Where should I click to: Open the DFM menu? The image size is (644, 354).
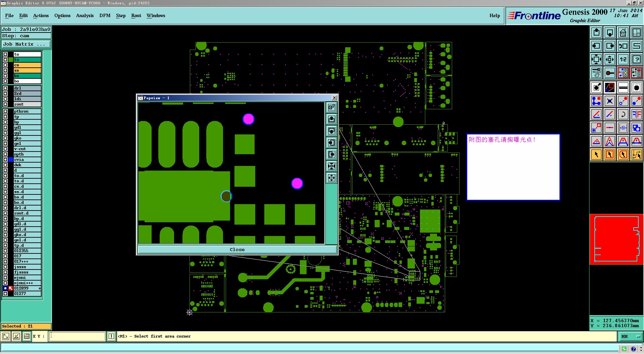(x=105, y=15)
